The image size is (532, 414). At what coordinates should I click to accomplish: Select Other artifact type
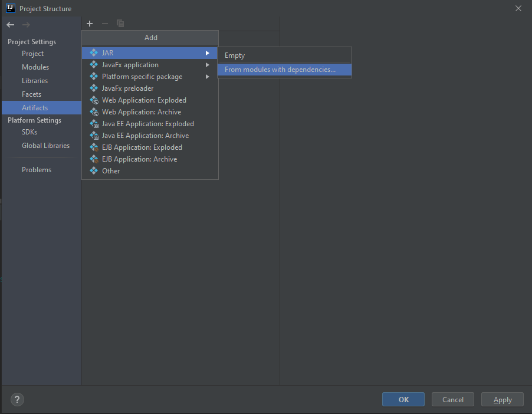(x=150, y=171)
